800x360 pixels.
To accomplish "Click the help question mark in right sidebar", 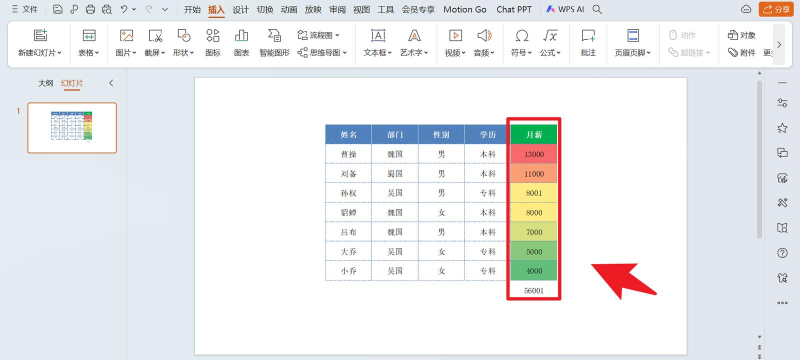I will coord(782,253).
